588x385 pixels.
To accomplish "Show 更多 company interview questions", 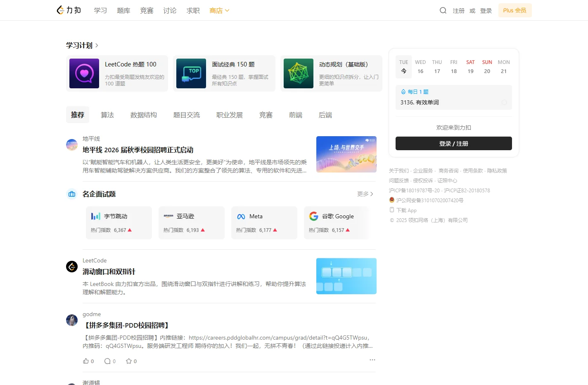I will [365, 194].
